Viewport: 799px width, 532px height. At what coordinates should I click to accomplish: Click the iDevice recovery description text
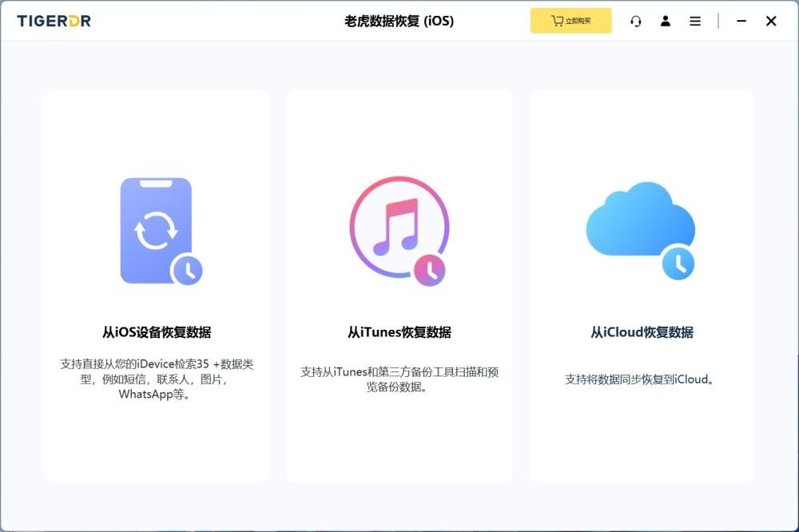pos(157,379)
